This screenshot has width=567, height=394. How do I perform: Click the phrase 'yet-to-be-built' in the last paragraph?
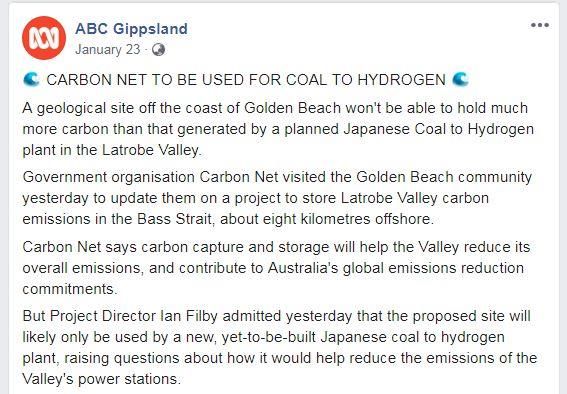(268, 337)
